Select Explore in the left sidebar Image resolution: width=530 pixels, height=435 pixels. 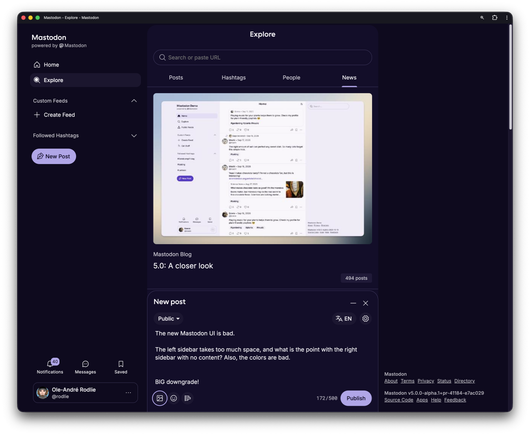click(x=85, y=80)
